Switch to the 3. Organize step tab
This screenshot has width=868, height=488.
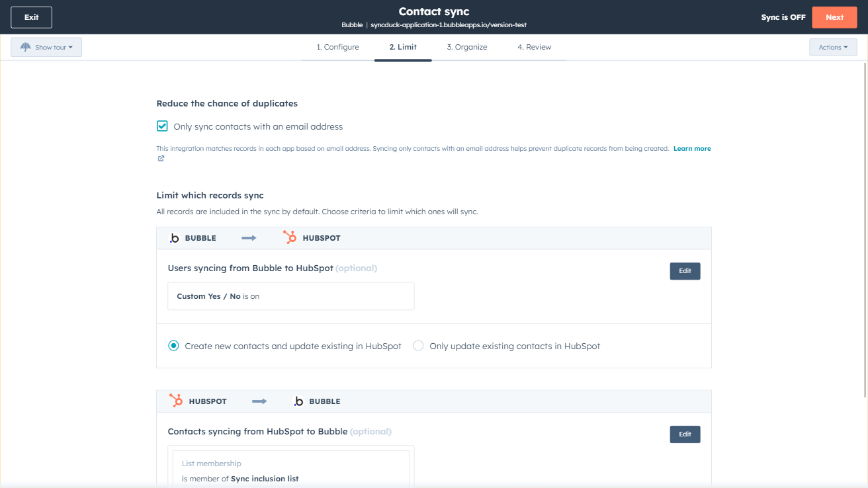(466, 47)
